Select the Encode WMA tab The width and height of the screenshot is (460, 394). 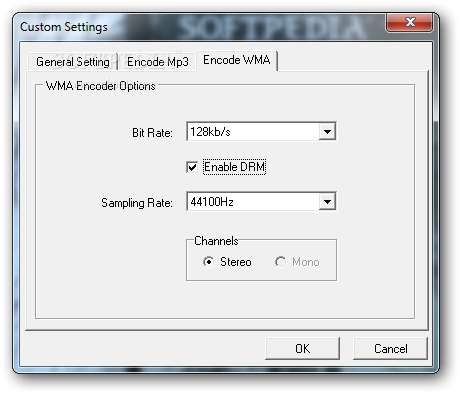[x=237, y=60]
